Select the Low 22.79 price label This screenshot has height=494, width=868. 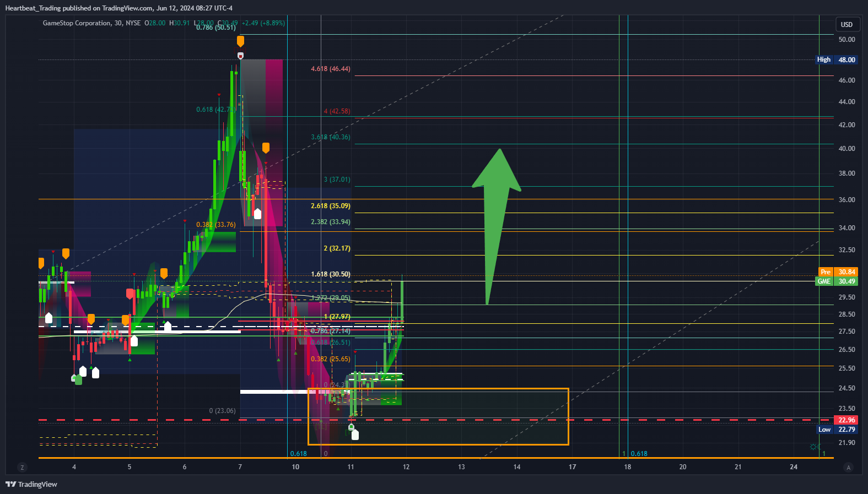click(837, 430)
